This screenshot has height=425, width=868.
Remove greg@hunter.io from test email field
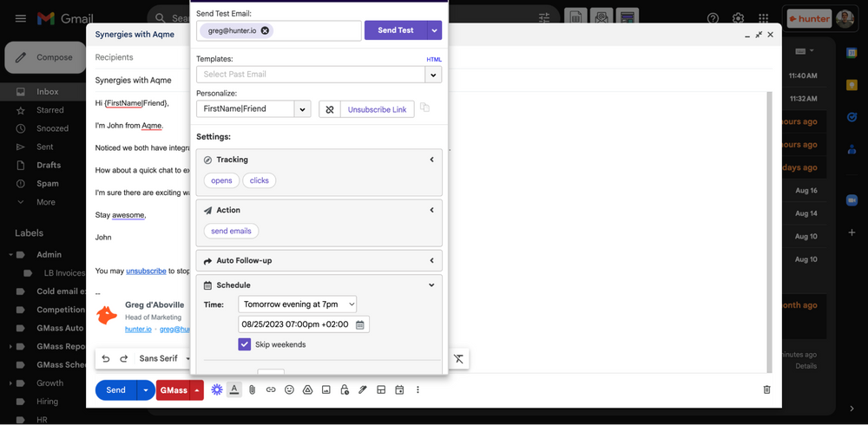(266, 30)
